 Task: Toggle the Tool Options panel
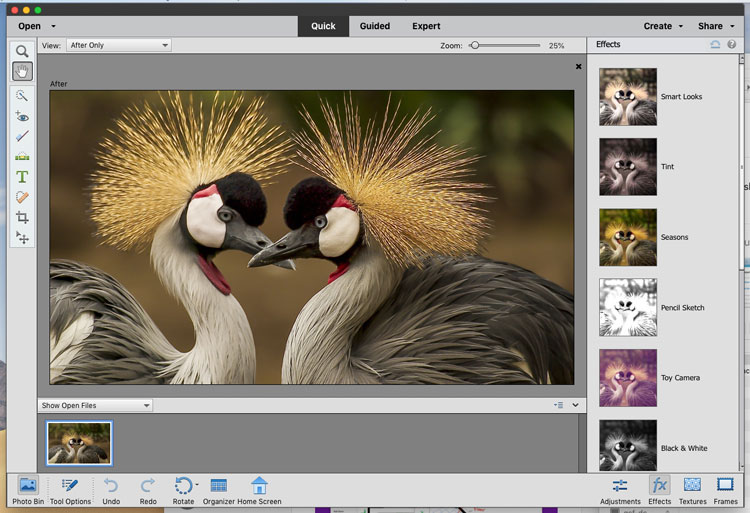pos(70,491)
